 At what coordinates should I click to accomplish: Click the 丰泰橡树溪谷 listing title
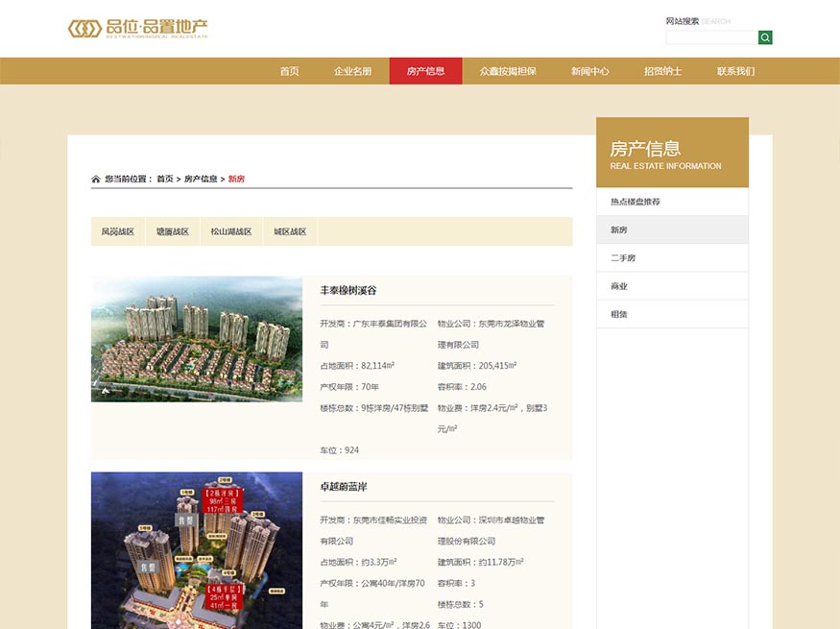tap(348, 290)
